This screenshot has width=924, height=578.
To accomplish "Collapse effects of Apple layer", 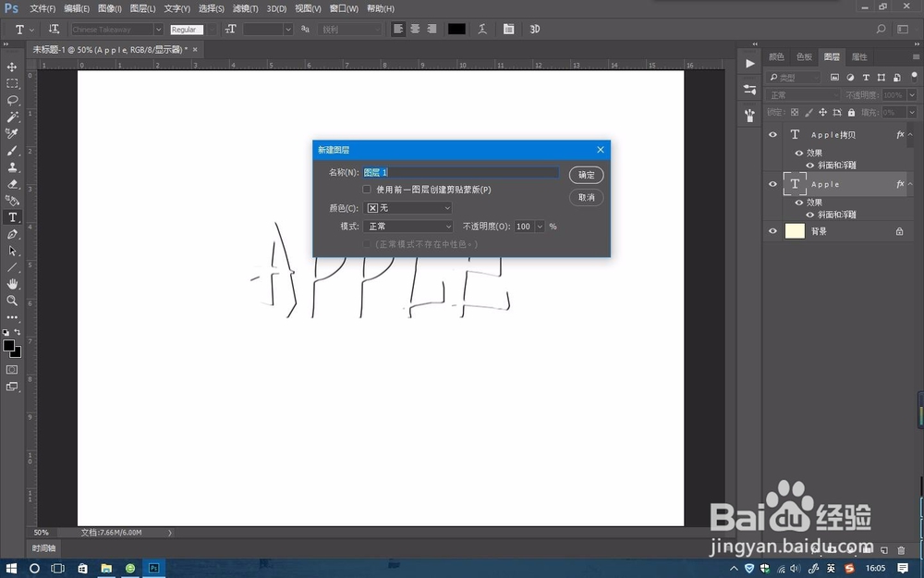I will click(910, 184).
